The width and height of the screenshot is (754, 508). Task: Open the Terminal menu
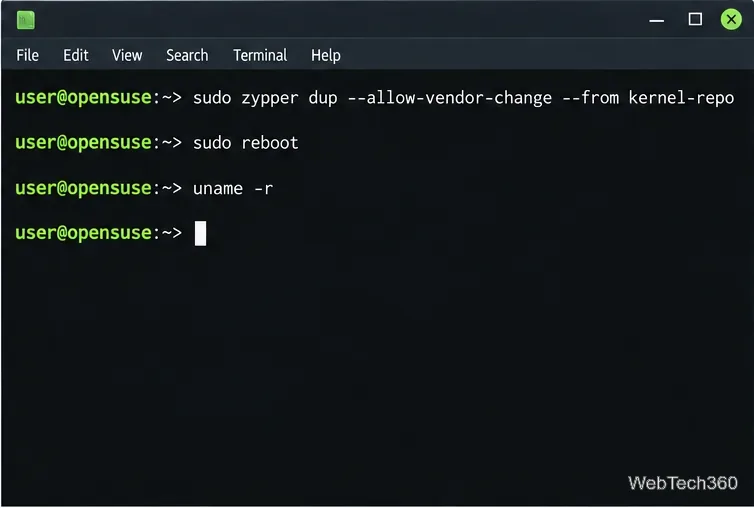coord(260,55)
